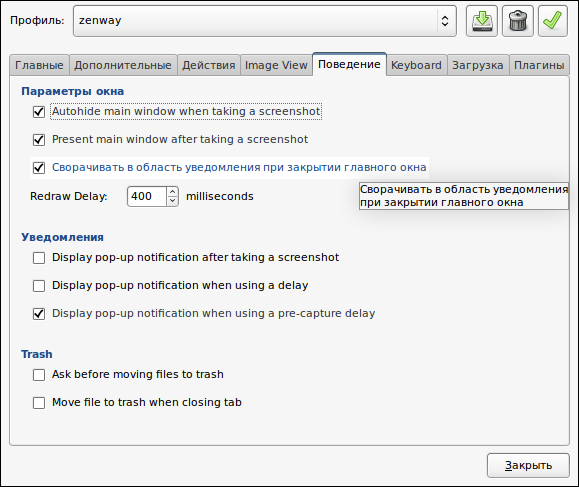Switch to the Загрузка tab

click(x=478, y=65)
